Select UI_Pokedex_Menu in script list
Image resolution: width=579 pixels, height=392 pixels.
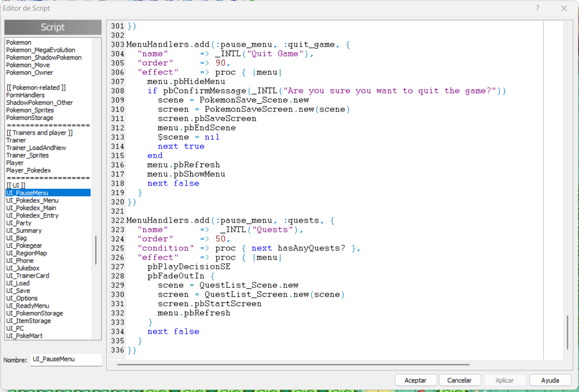coord(32,200)
